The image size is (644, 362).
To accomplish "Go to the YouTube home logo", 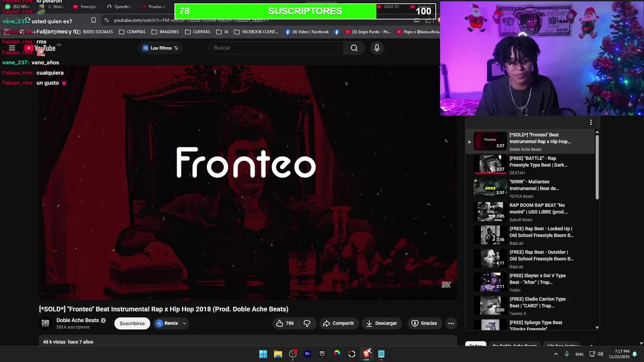I will [40, 48].
